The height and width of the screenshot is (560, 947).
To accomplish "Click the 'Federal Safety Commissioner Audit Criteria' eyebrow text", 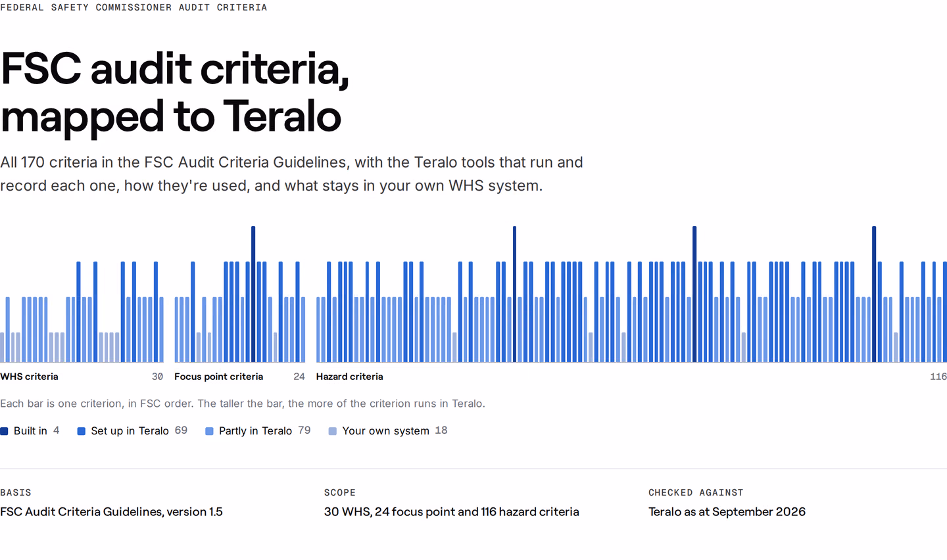I will click(x=134, y=7).
